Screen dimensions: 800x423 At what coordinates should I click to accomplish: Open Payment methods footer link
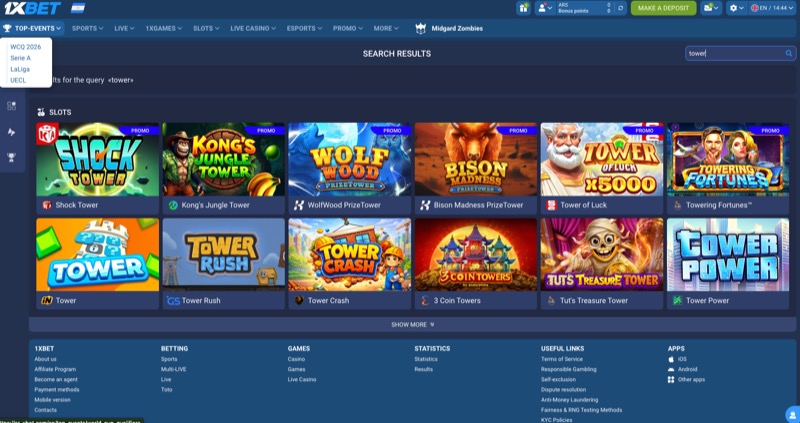[x=57, y=390]
